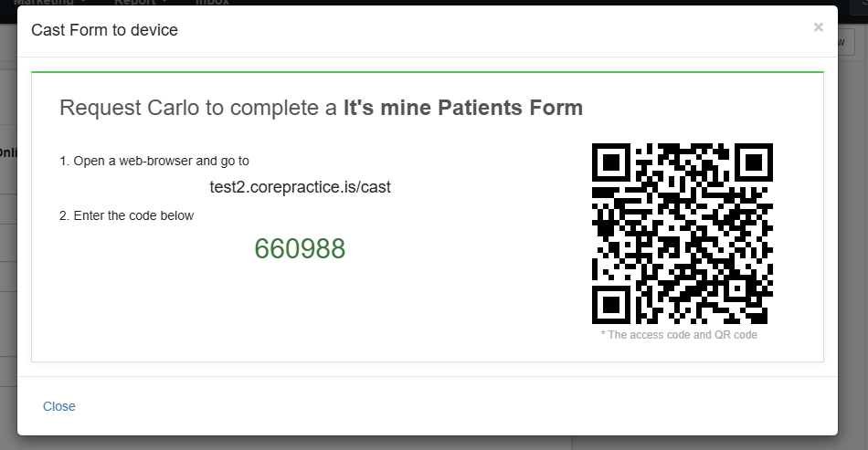Click the dimmed backdrop right of the dialog

[x=853, y=249]
